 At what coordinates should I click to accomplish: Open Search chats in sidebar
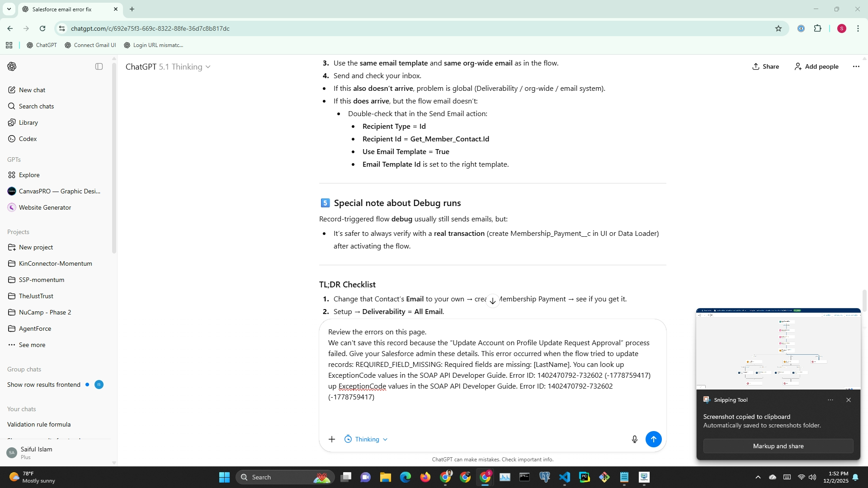tap(36, 106)
